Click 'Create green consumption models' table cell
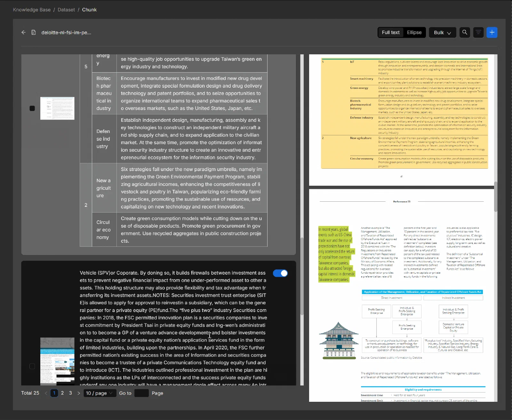 pos(192,229)
